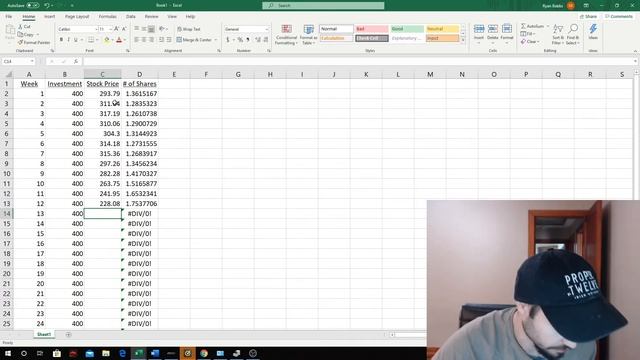The image size is (640, 360).
Task: Click the Decrease Decimal icon
Action: (266, 40)
